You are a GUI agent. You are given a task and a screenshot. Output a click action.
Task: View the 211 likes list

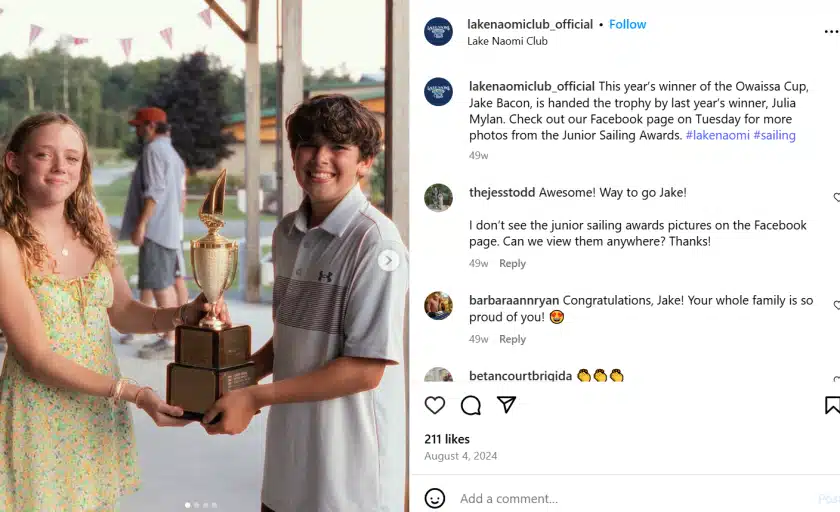point(447,439)
